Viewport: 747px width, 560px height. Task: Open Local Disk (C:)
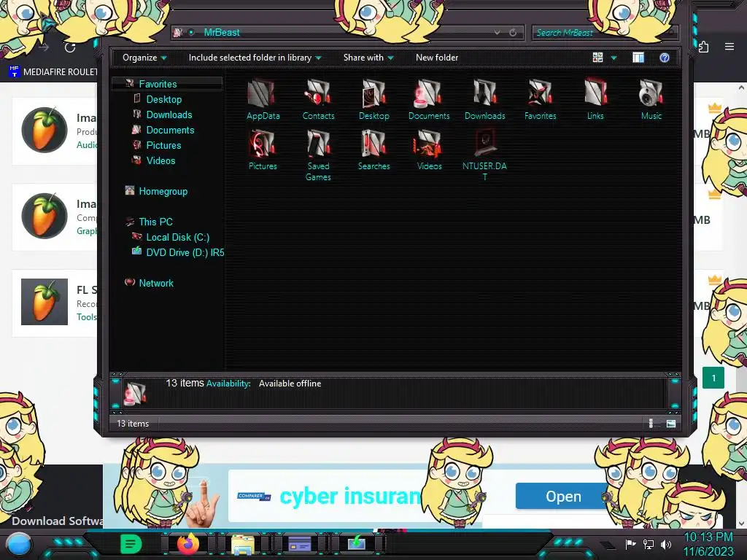178,237
